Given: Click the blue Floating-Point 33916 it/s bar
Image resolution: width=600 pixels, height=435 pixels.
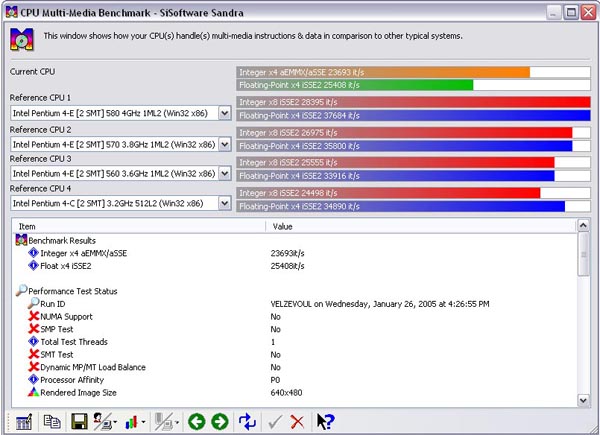Looking at the screenshot, I should tap(395, 176).
